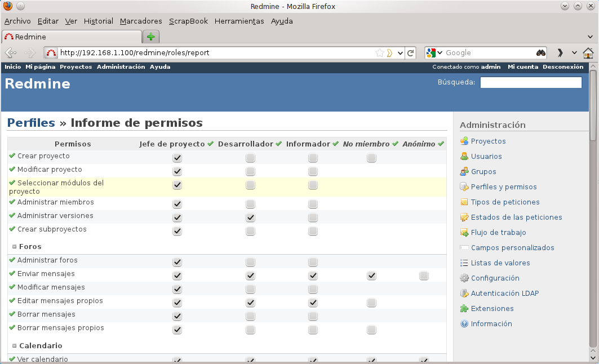
Task: Select the Redmine browser tab
Action: [72, 37]
